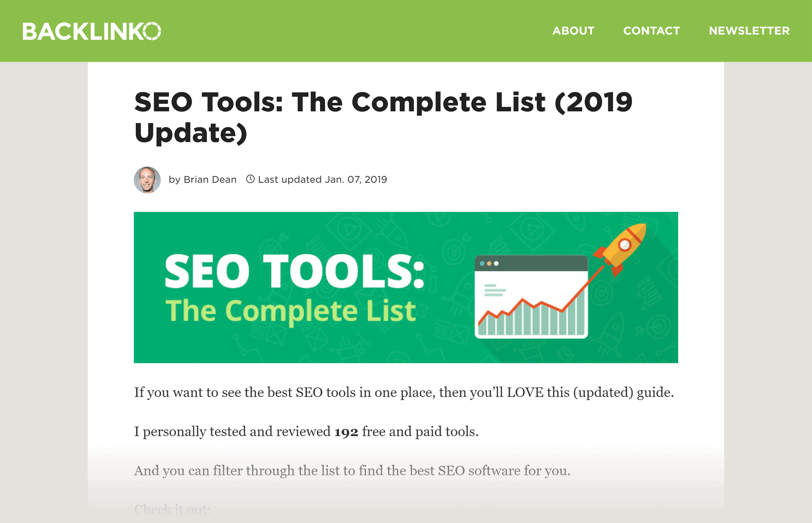Click the article title heading

pyautogui.click(x=383, y=117)
